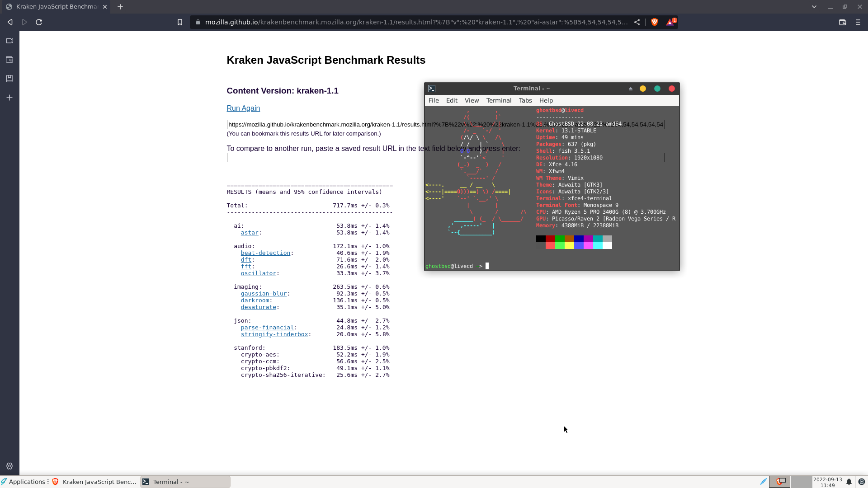The width and height of the screenshot is (868, 488).
Task: Click the circular session icon at the taskbar end
Action: pos(862,482)
